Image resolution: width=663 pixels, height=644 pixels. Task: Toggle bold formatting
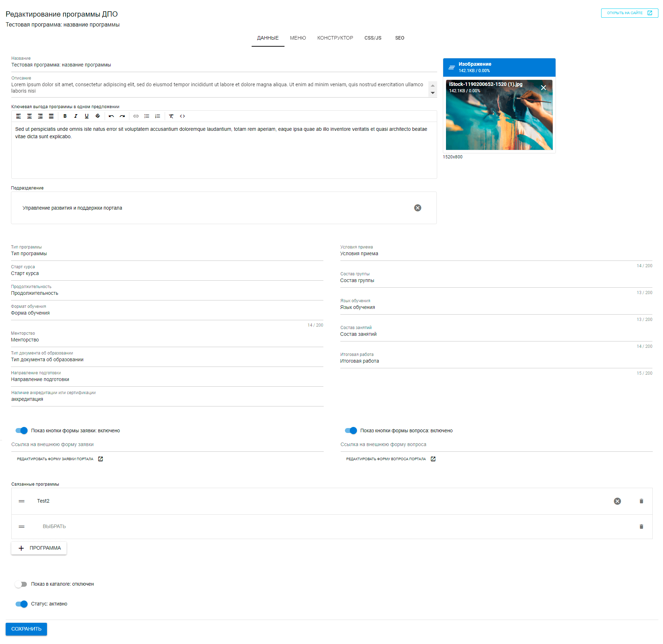pos(65,116)
